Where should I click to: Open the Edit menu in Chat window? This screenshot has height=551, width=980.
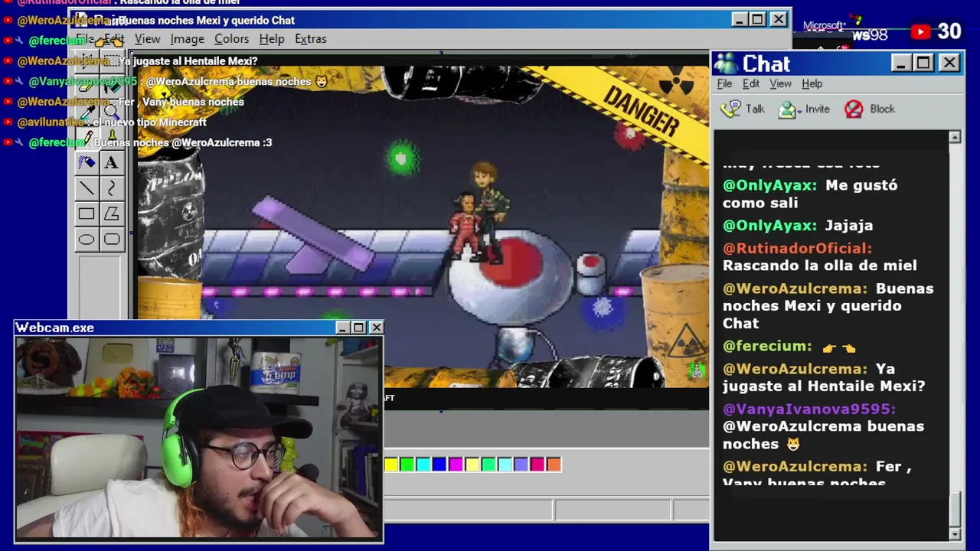pos(751,84)
